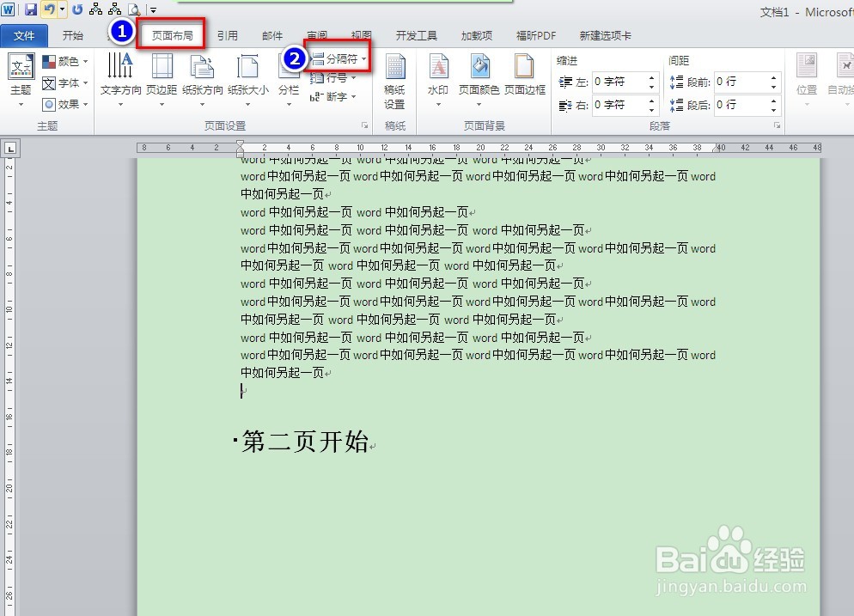The width and height of the screenshot is (854, 616).
Task: Click the 文件 (File) button
Action: (x=25, y=35)
